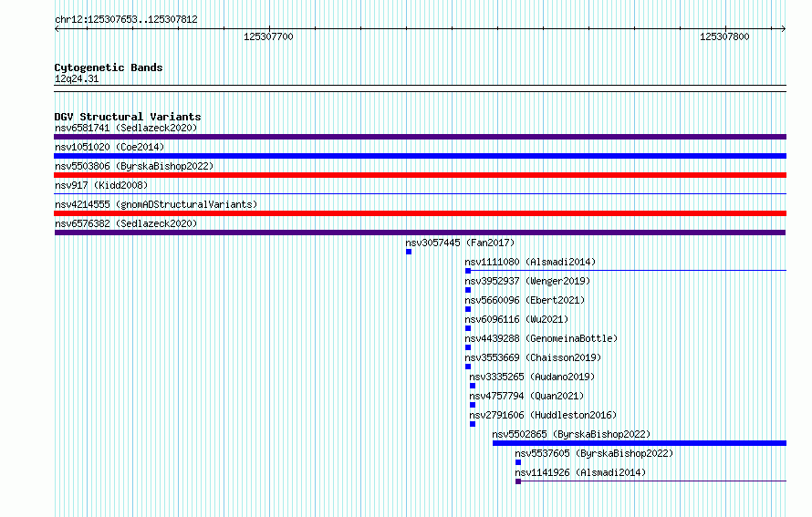Click blue marker under nsv5537605
Image resolution: width=812 pixels, height=517 pixels.
click(x=518, y=462)
